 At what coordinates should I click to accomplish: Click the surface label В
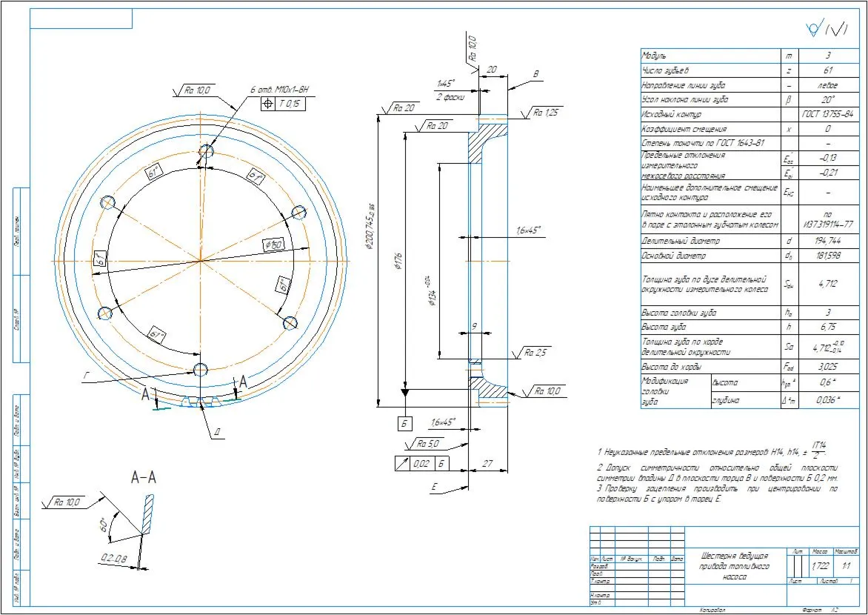[536, 73]
